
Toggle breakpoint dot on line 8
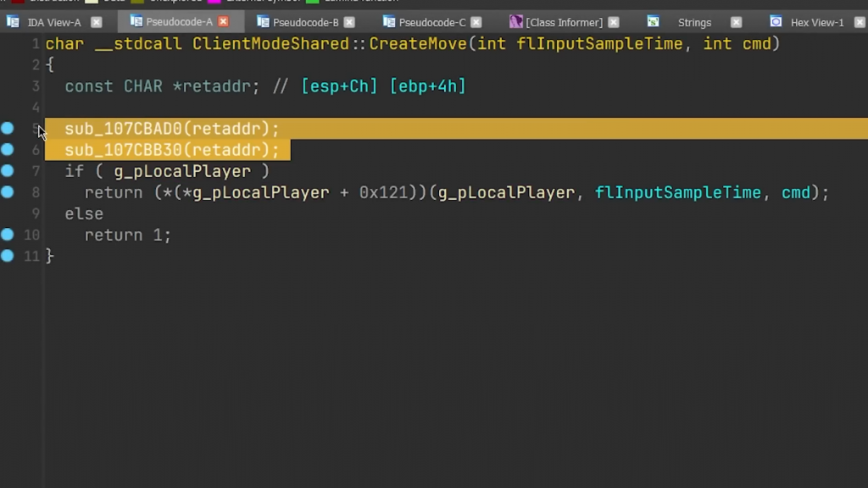[7, 192]
